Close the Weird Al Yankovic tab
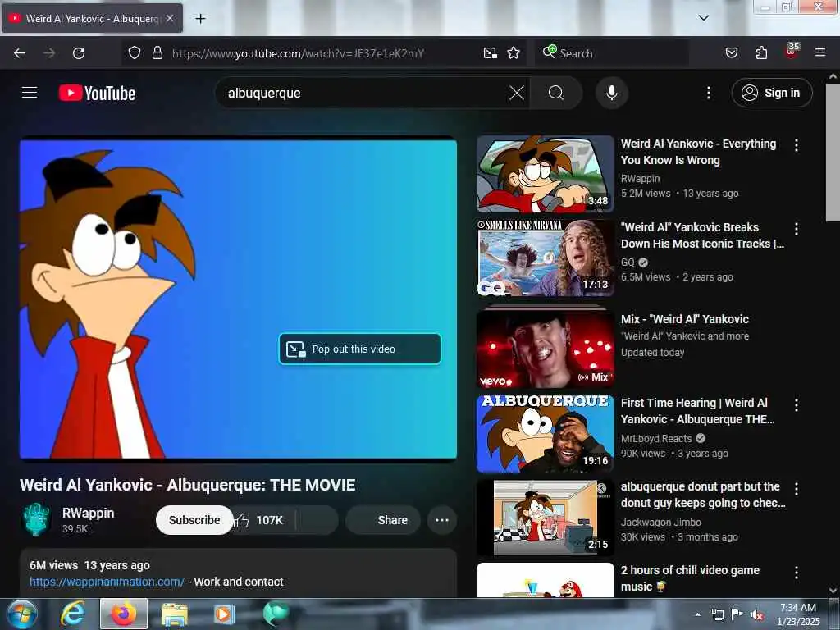Viewport: 840px width, 630px height. coord(170,18)
